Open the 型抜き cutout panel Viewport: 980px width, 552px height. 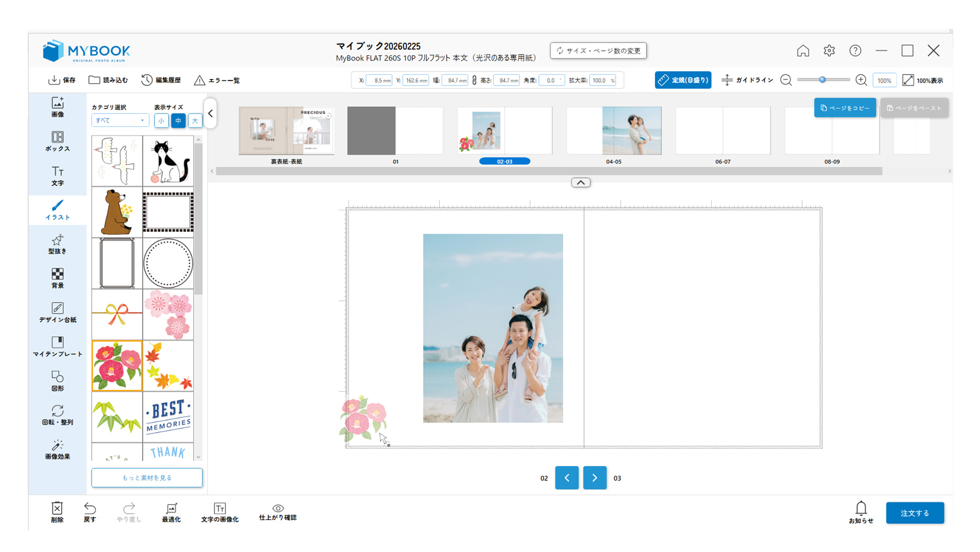point(57,244)
